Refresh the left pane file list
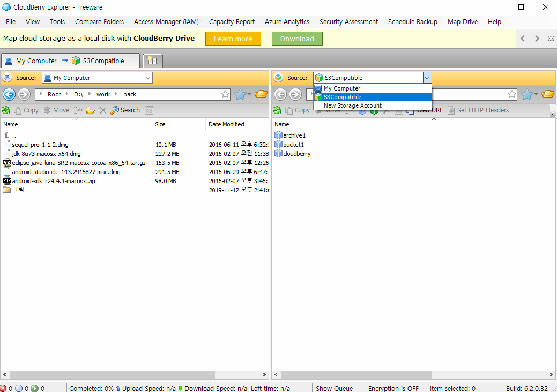 click(6, 110)
